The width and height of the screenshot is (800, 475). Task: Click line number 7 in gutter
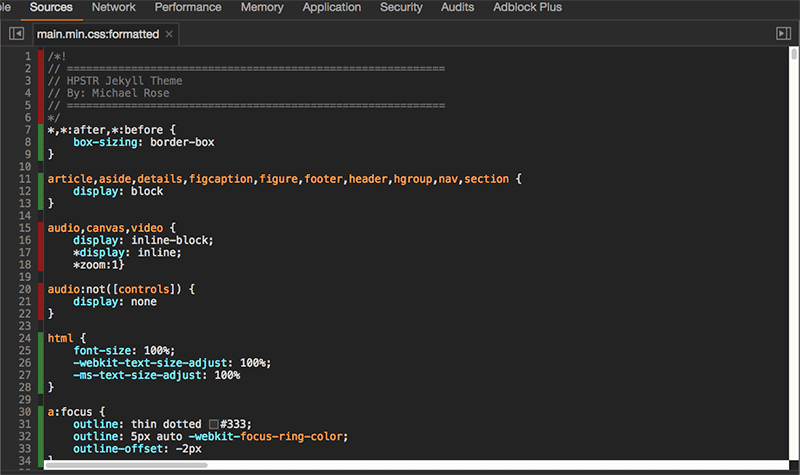pyautogui.click(x=28, y=130)
